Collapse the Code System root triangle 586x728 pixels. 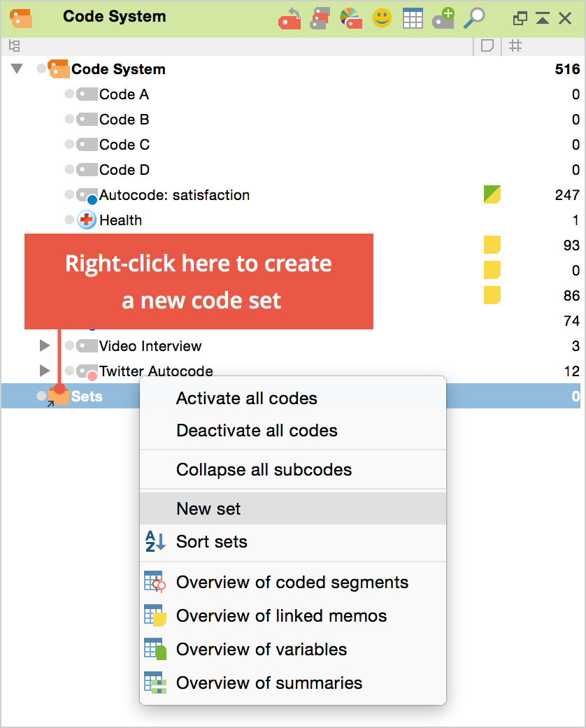(17, 69)
